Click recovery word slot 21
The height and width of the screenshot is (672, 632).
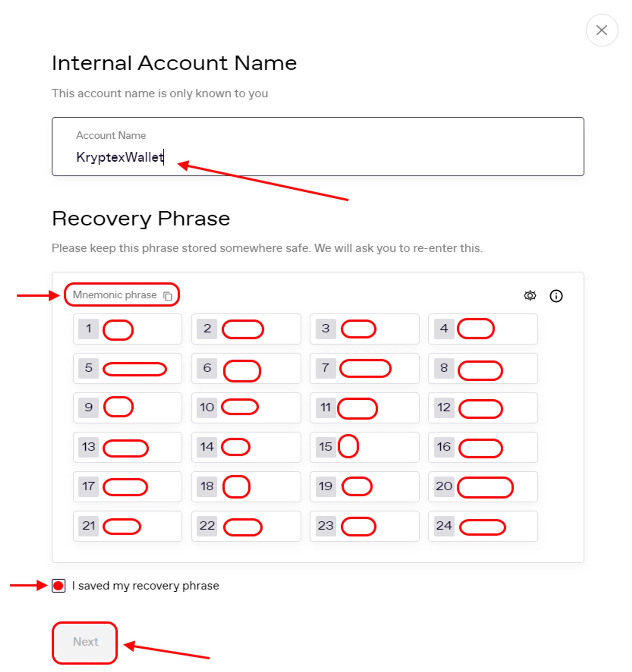tap(127, 526)
